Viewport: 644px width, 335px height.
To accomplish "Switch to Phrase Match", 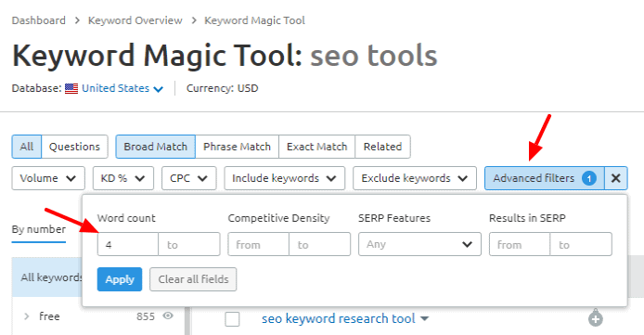I will (x=237, y=147).
